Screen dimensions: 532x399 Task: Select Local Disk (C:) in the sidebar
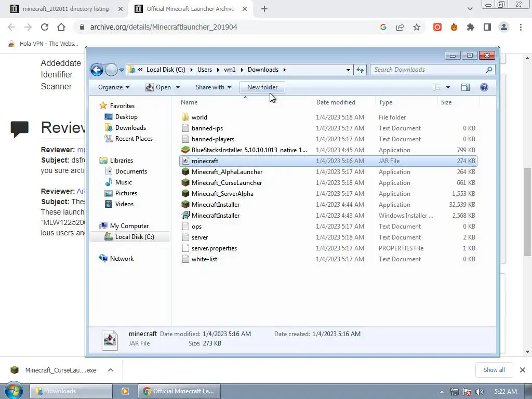(x=135, y=237)
